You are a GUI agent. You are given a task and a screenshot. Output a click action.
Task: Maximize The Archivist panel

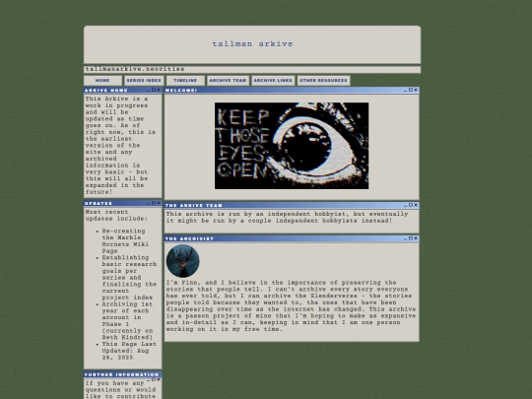tap(411, 238)
